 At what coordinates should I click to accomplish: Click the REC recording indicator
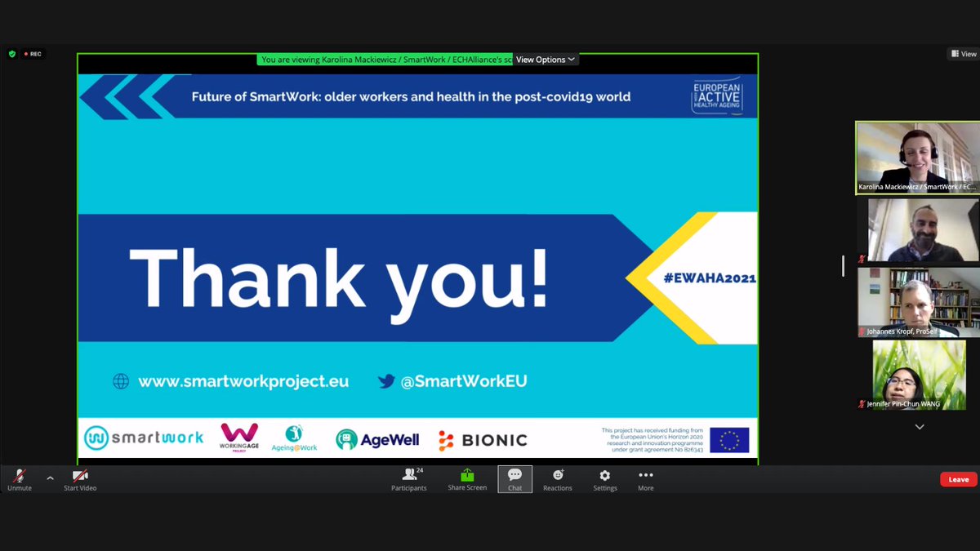pos(33,54)
